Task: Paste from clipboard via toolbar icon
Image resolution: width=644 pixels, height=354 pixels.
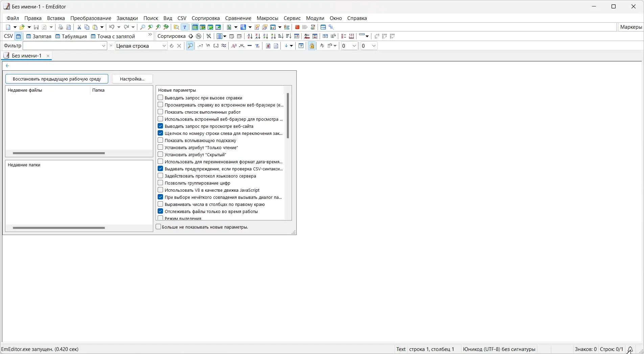Action: pos(95,27)
